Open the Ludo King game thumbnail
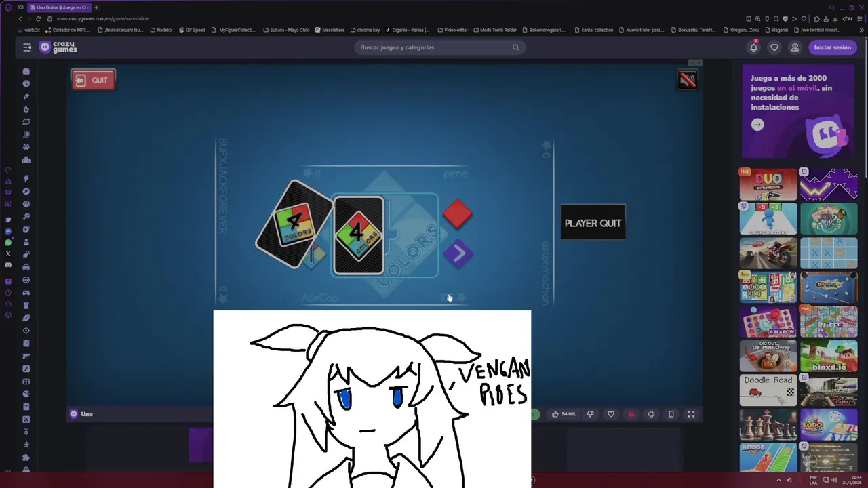Image resolution: width=868 pixels, height=488 pixels. pyautogui.click(x=768, y=287)
